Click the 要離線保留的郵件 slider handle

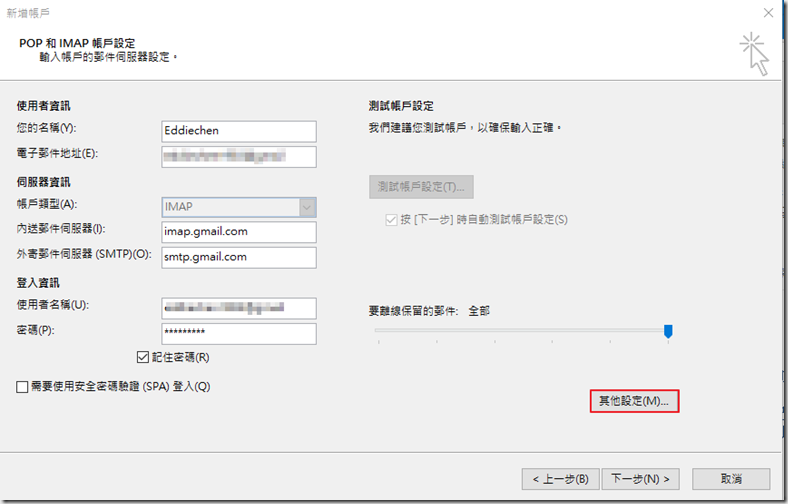[x=668, y=331]
